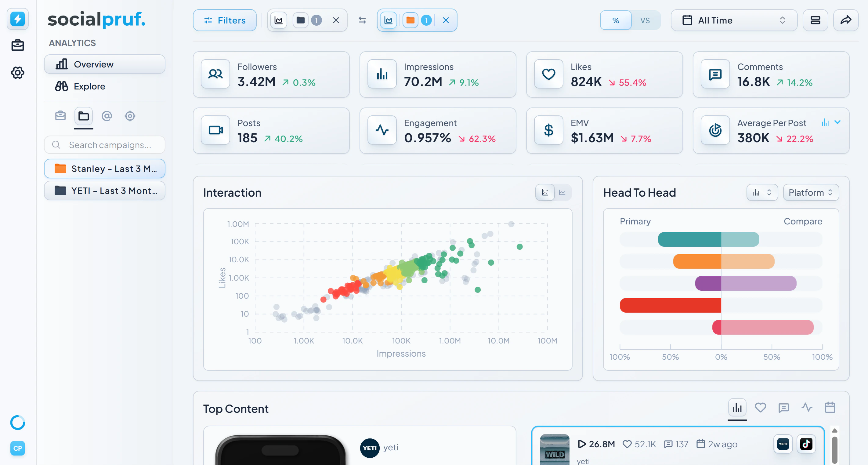Click chart icon in the dark folder group
The width and height of the screenshot is (868, 465).
[279, 20]
